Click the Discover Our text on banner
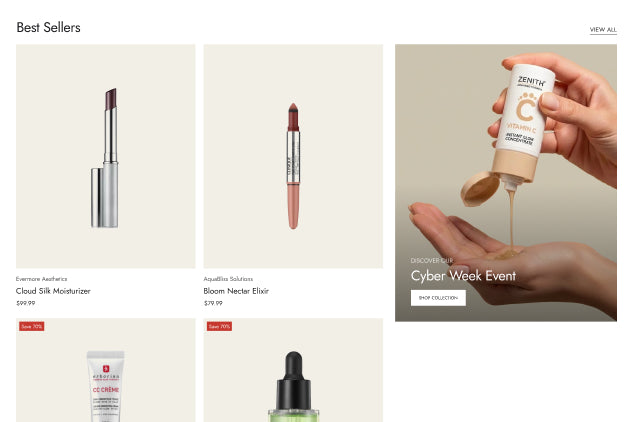Image resolution: width=633 pixels, height=422 pixels. click(432, 260)
